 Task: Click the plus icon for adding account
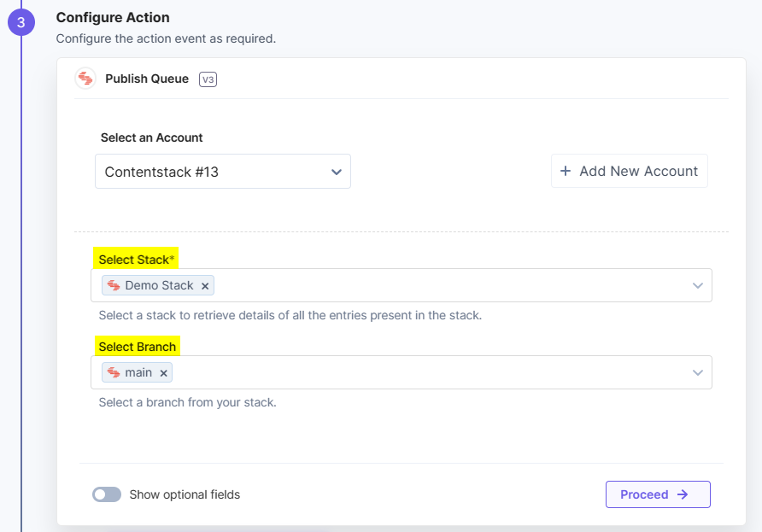[x=565, y=171]
